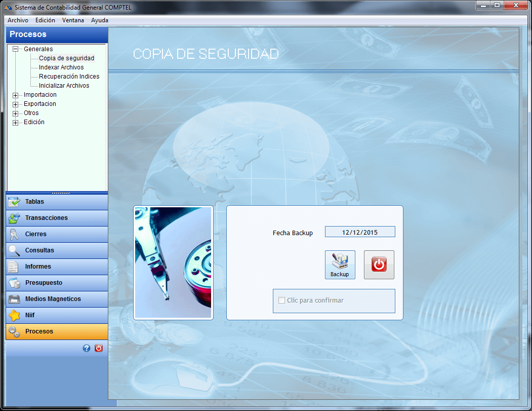
Task: Open the Transacciones section
Action: (x=57, y=218)
